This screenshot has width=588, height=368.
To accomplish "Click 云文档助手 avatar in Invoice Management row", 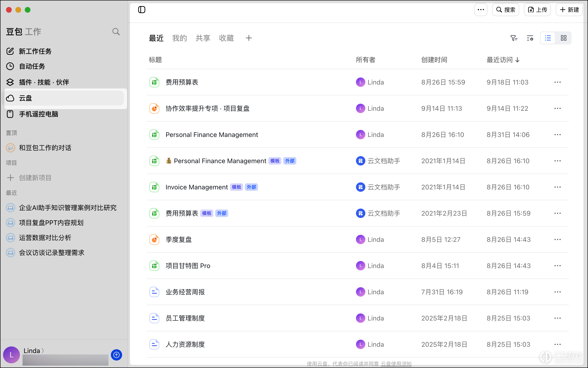I will point(360,187).
